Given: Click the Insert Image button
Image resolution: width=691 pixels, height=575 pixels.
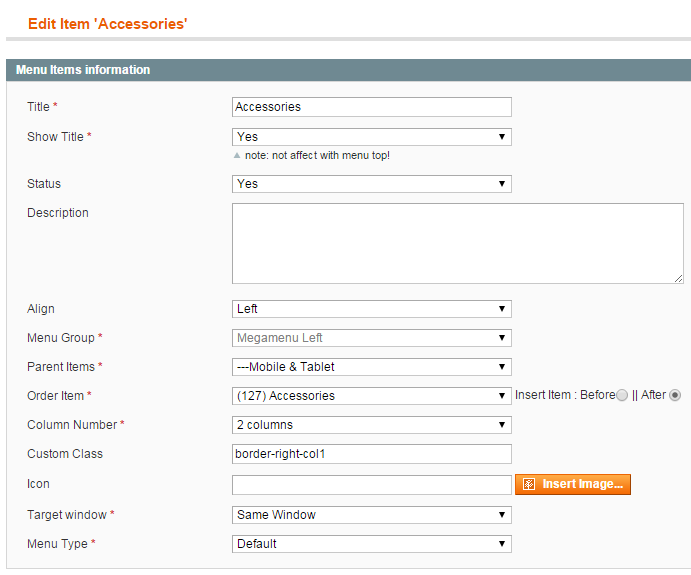Looking at the screenshot, I should point(572,484).
